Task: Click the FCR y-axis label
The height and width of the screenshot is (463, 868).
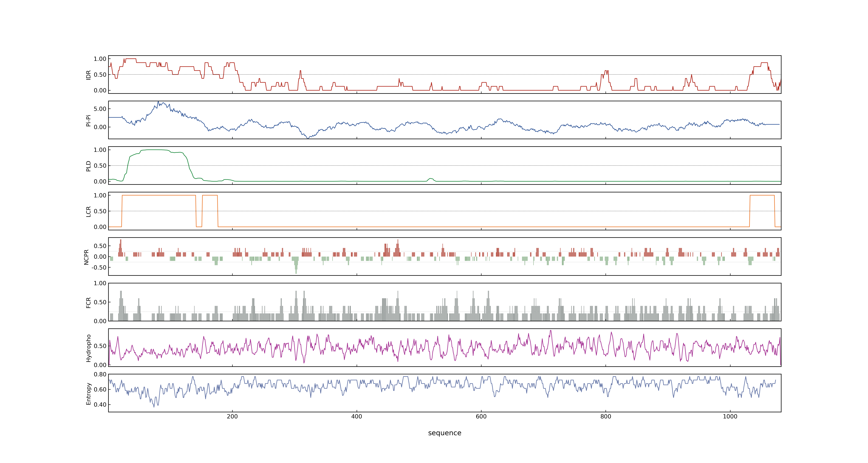Action: coord(88,302)
